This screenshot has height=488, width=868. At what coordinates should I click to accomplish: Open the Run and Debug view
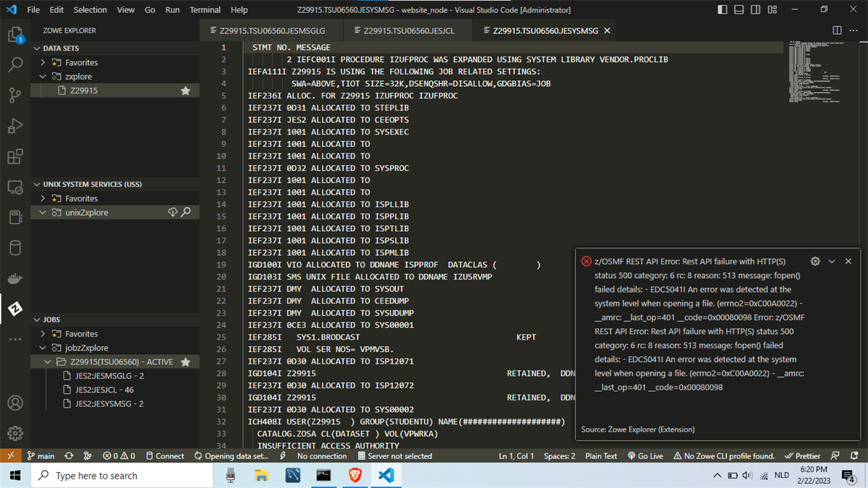pos(15,126)
